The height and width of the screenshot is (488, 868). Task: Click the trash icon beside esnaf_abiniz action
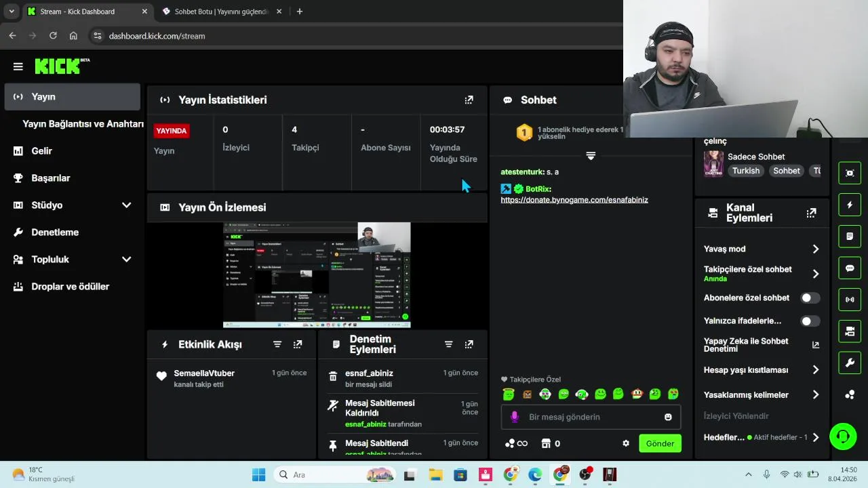[x=333, y=376]
